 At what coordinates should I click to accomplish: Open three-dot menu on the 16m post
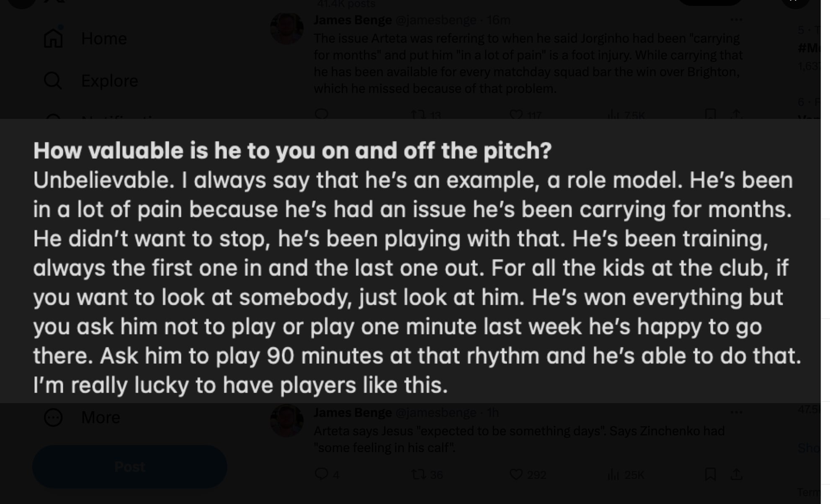(736, 20)
